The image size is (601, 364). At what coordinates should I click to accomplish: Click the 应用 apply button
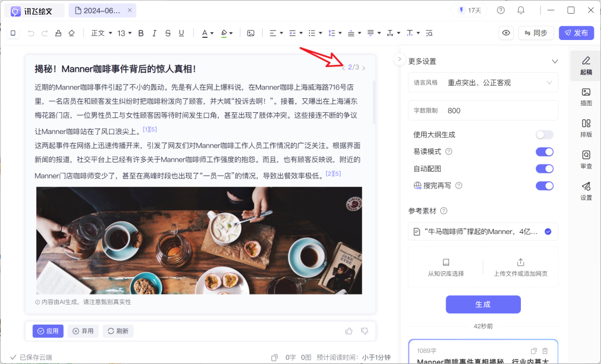click(48, 331)
